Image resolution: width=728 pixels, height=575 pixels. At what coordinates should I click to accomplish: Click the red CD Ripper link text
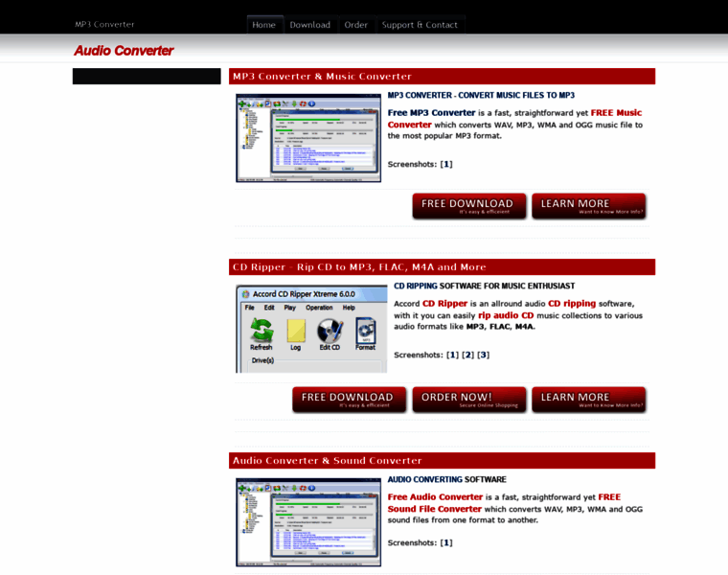tap(444, 304)
